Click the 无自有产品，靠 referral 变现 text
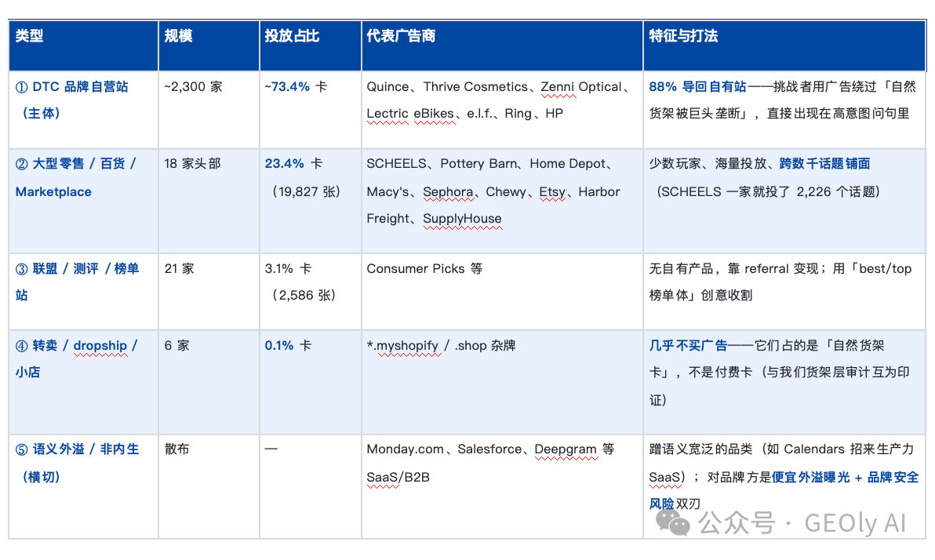The height and width of the screenshot is (560, 935). [733, 268]
